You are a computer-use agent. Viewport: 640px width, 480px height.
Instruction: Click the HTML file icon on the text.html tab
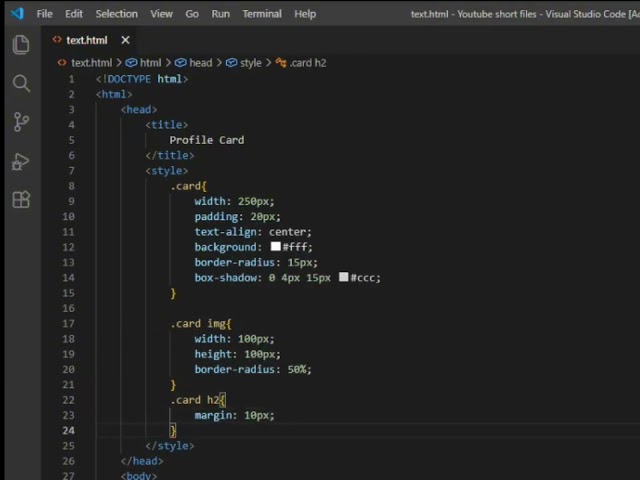(x=57, y=40)
